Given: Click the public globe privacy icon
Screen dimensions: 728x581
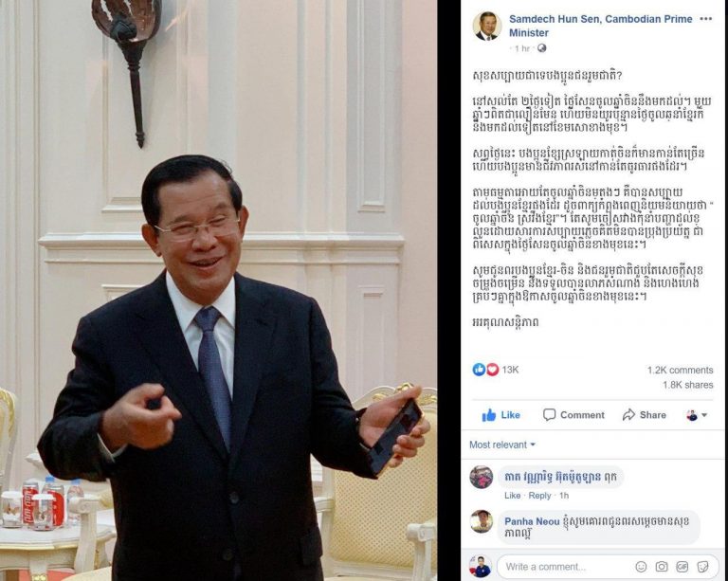Looking at the screenshot, I should click(x=541, y=48).
